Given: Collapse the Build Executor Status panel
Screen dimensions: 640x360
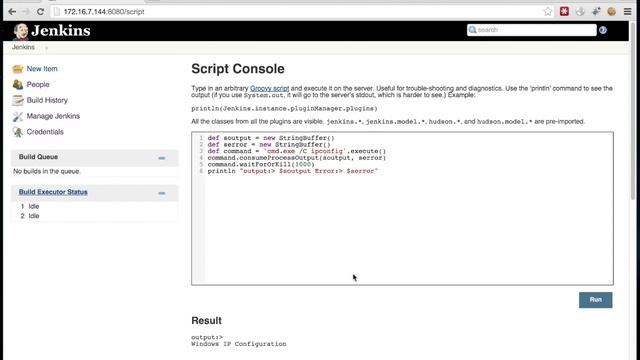Looking at the screenshot, I should click(x=162, y=193).
